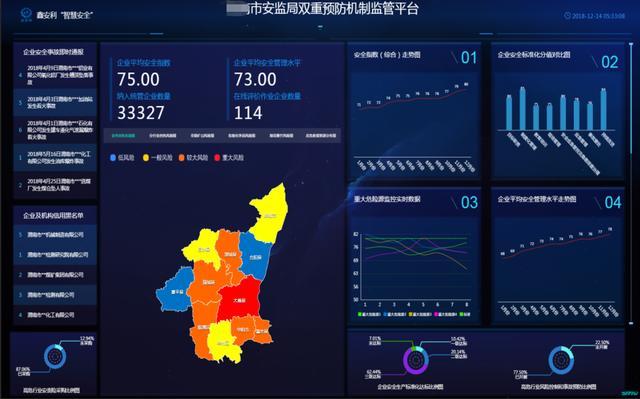Click the 03 panel number label
The image size is (640, 399).
click(x=469, y=202)
